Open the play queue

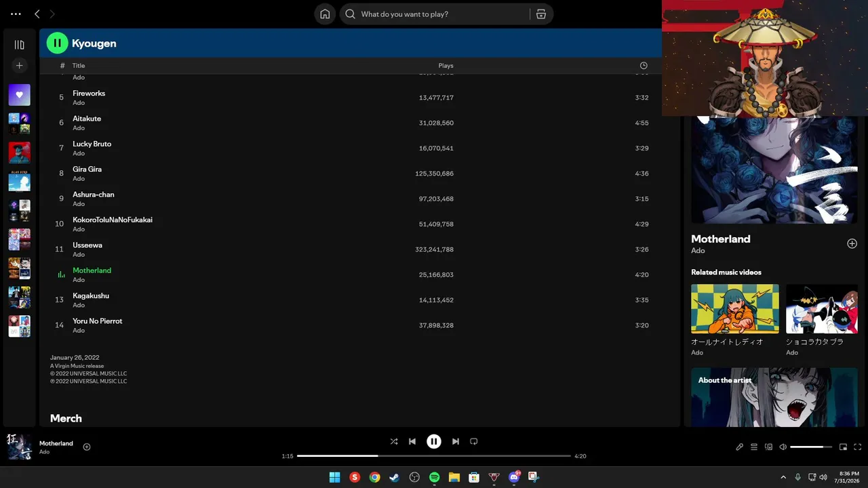click(754, 447)
